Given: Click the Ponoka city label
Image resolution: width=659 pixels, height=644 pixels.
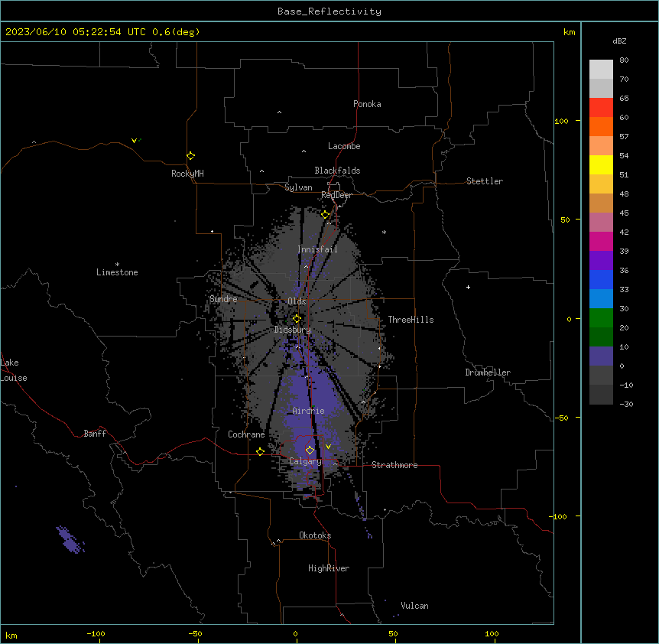Looking at the screenshot, I should pos(367,104).
